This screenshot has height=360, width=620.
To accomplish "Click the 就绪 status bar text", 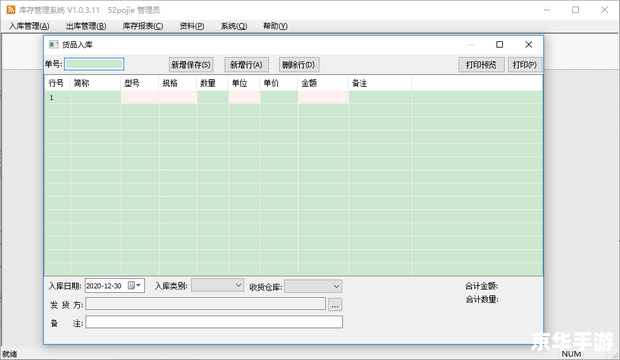I will coord(9,354).
